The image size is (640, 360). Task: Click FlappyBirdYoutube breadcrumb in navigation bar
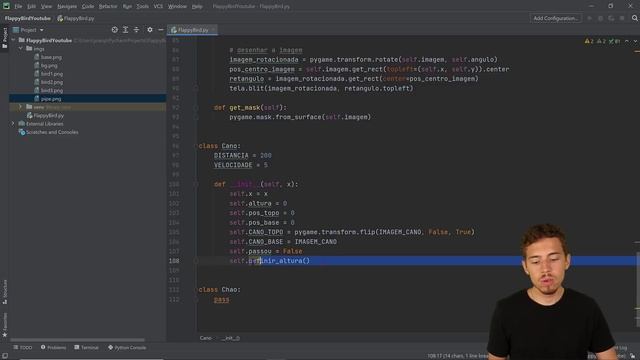[28, 18]
